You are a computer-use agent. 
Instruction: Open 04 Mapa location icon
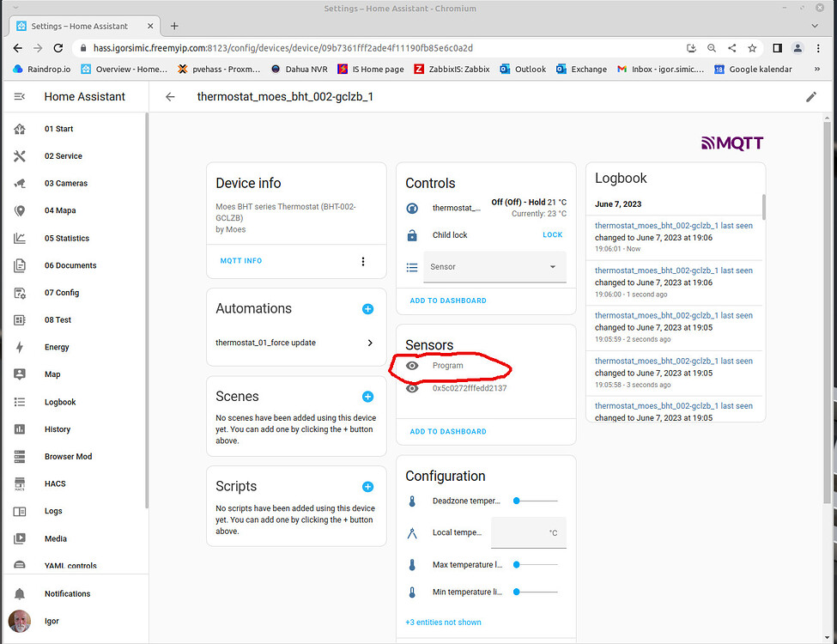[20, 210]
